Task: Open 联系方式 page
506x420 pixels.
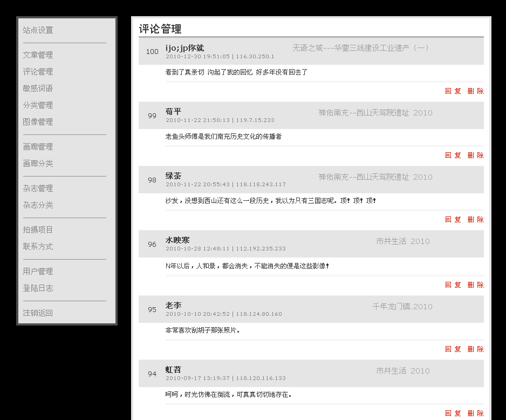Action: [x=38, y=247]
